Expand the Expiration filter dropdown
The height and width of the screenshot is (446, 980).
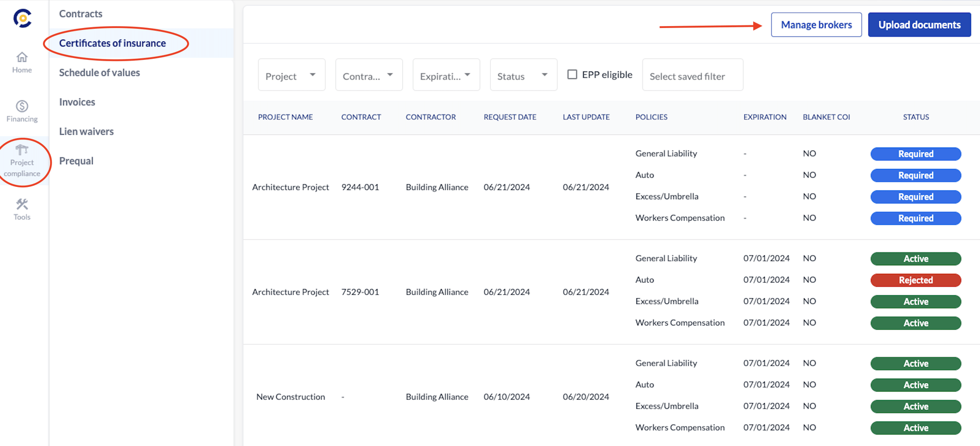[446, 75]
